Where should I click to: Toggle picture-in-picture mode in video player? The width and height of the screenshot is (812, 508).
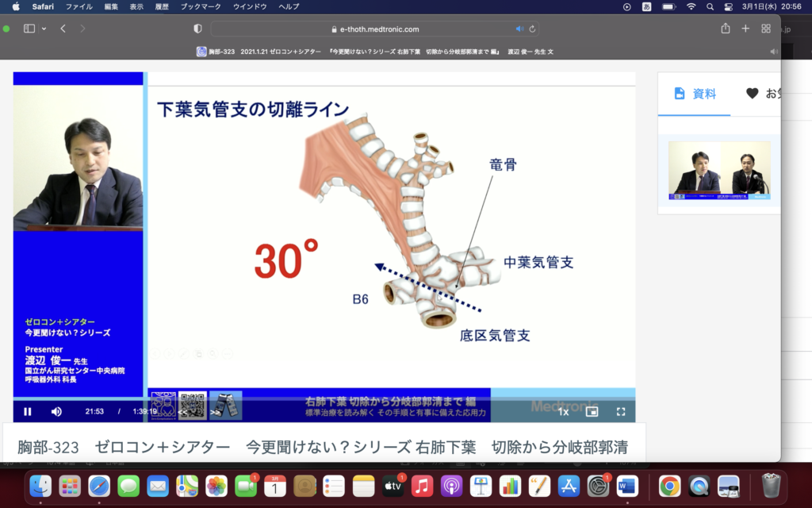(x=592, y=411)
